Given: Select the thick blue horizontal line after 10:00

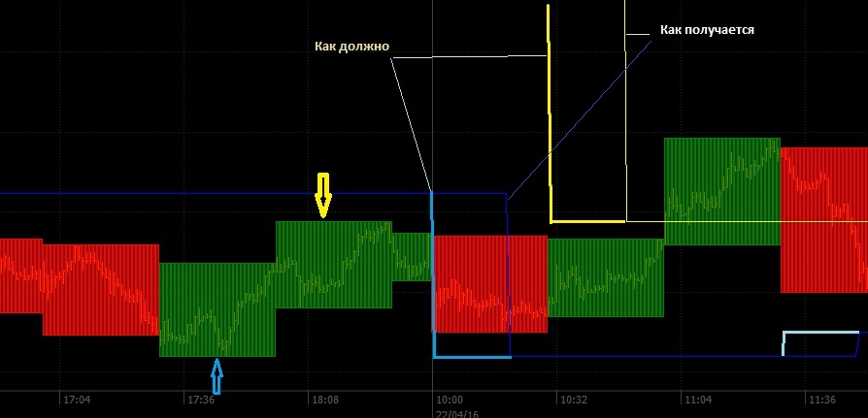Looking at the screenshot, I should click(x=471, y=357).
